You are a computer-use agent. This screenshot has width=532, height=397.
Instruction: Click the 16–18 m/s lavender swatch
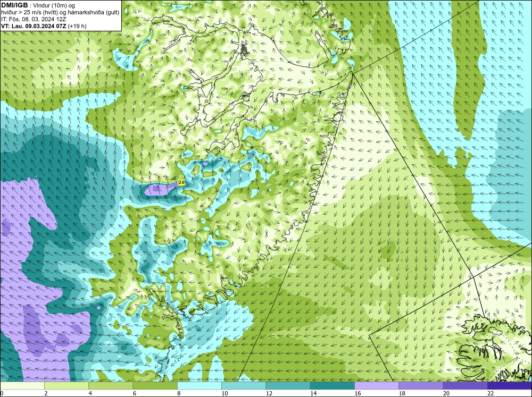click(377, 386)
